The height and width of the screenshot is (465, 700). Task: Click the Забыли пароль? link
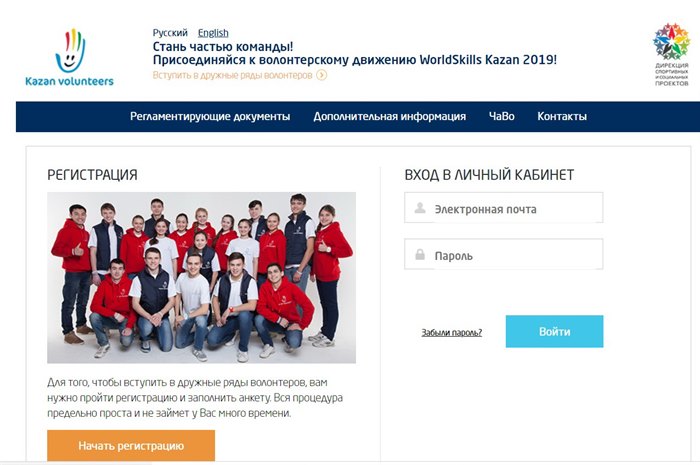(x=451, y=332)
